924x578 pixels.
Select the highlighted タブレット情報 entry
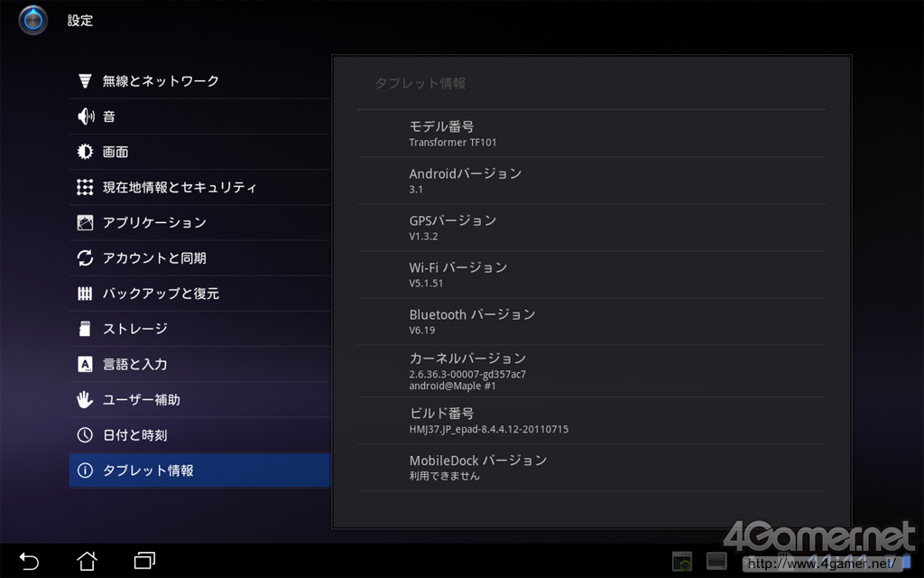(x=199, y=470)
